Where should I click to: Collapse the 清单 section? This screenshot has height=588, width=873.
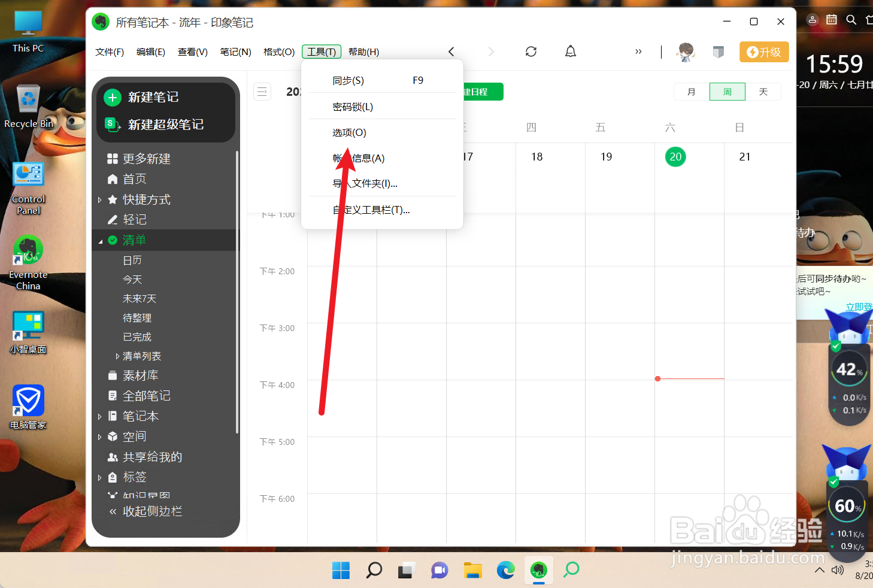100,241
